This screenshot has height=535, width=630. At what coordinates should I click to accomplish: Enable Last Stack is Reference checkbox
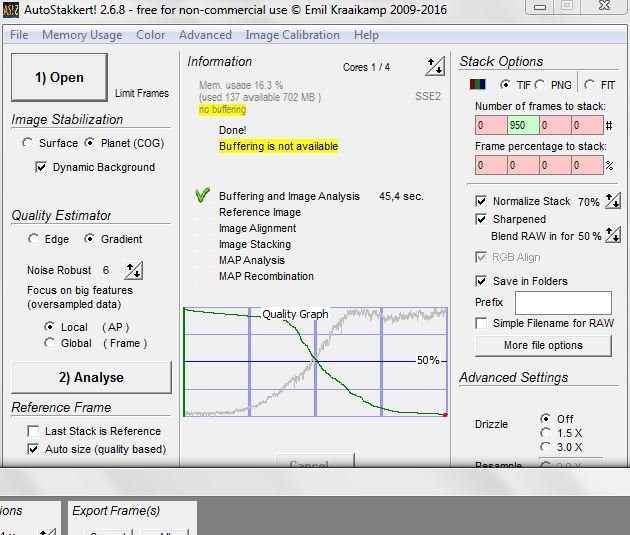click(33, 431)
